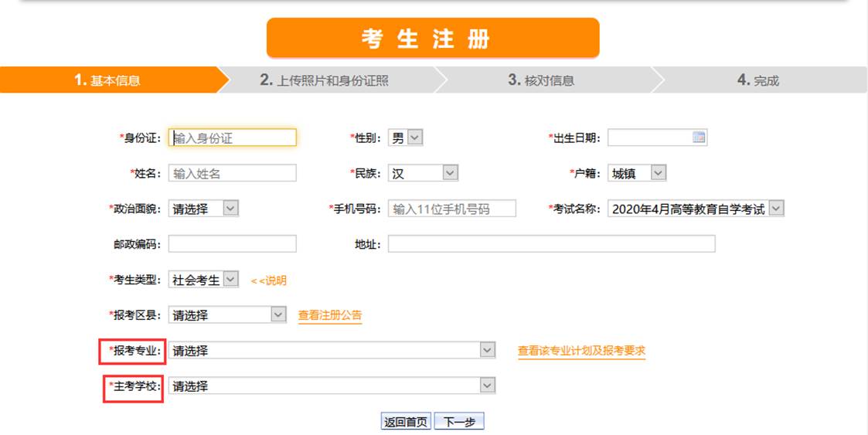Click the 身份证 input field
The image size is (868, 435).
232,138
